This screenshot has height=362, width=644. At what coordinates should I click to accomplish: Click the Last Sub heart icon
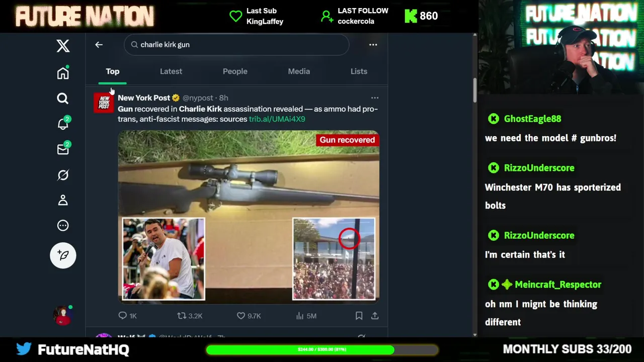[x=235, y=16]
